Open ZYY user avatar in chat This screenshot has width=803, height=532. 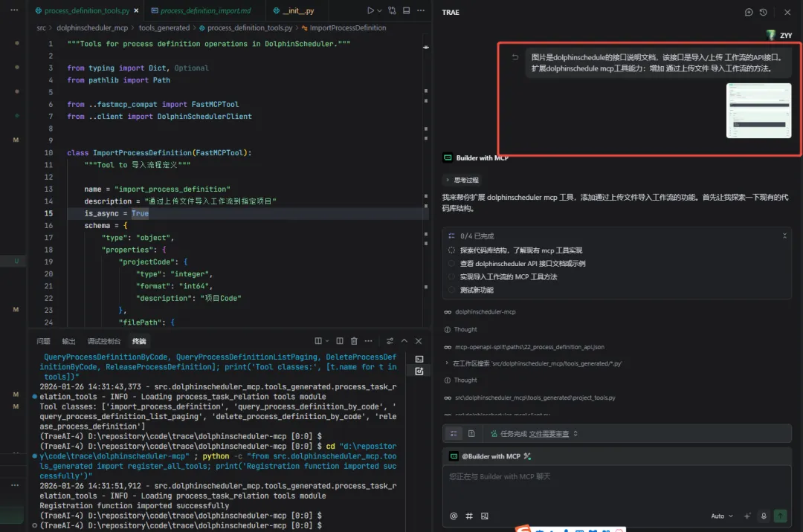pos(771,35)
